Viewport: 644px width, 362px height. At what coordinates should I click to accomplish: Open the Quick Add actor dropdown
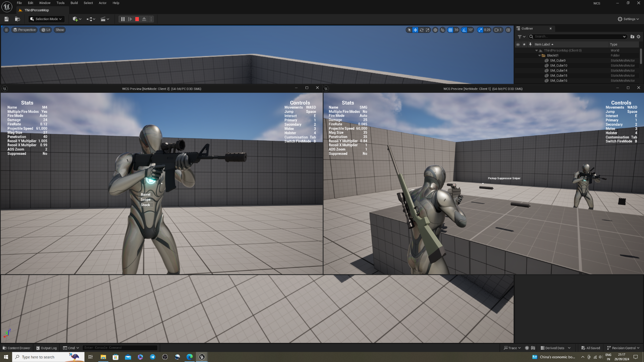point(77,19)
